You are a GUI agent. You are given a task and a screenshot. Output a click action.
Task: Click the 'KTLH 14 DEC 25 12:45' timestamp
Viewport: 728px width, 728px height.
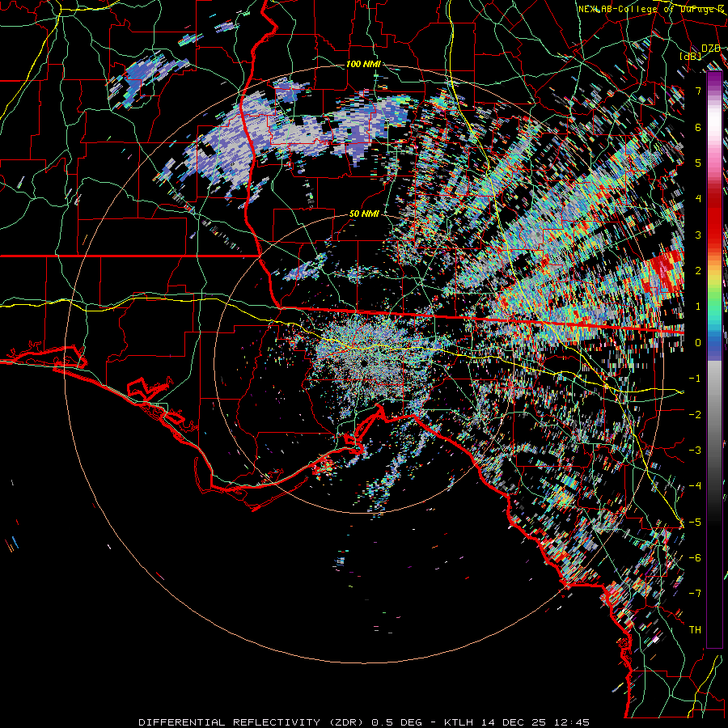516,722
